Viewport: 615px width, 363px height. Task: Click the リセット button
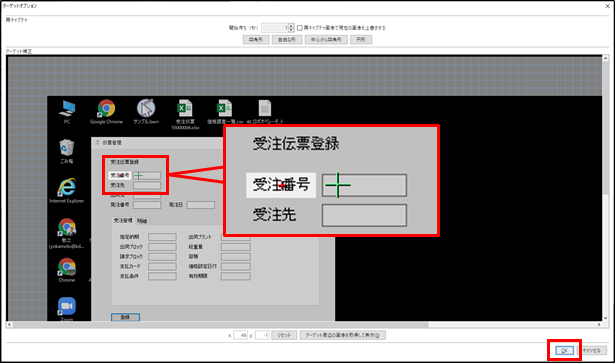(x=284, y=335)
